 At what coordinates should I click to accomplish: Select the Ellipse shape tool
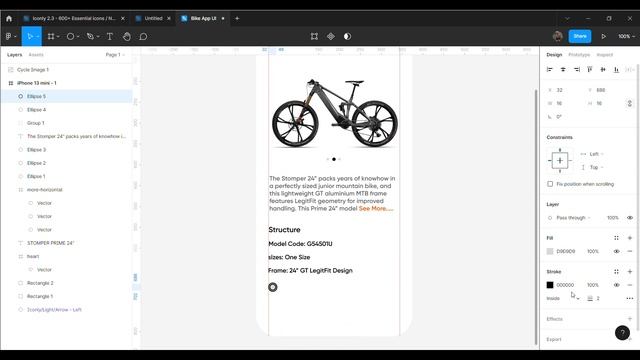[70, 36]
